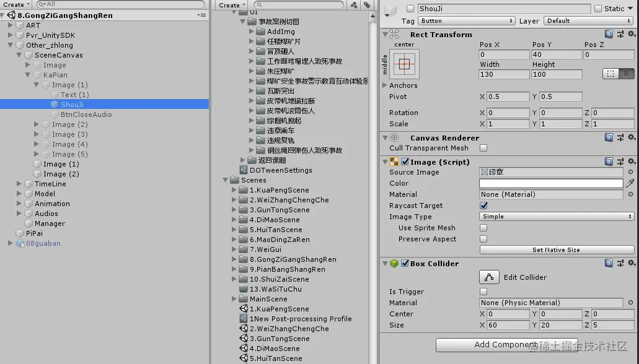Disable the Image (Script) component checkbox
The image size is (639, 364).
(x=405, y=162)
